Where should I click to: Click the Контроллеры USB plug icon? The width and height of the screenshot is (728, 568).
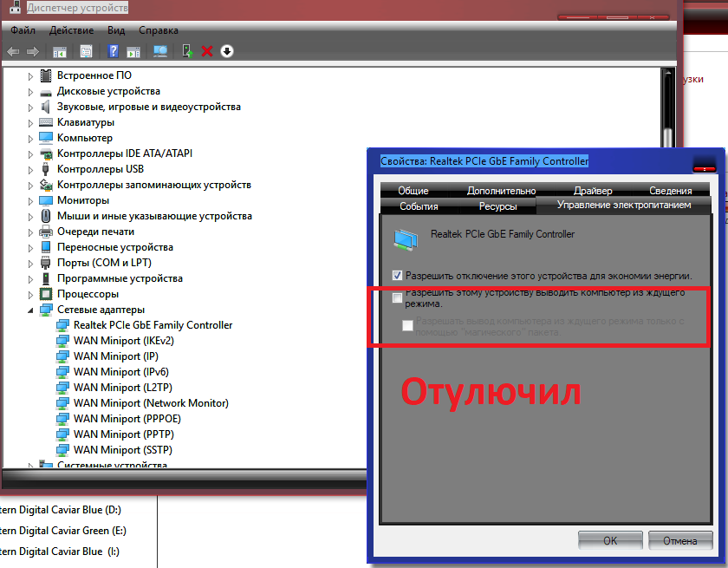45,169
